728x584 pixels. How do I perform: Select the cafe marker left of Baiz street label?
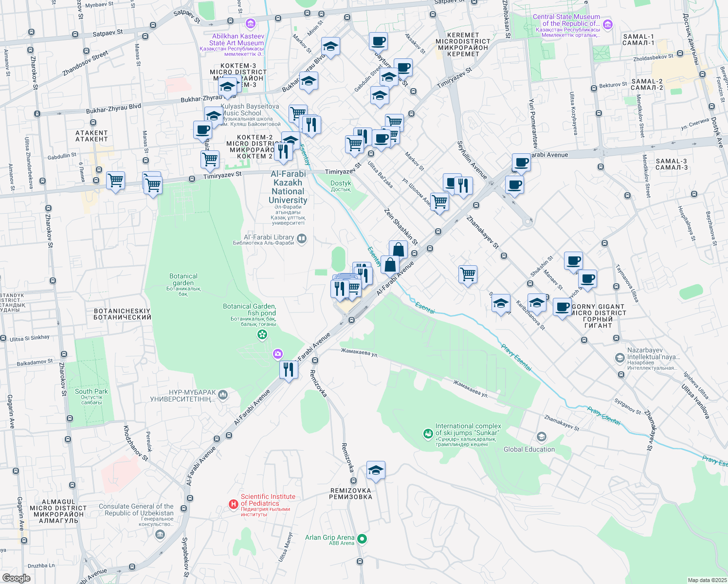click(x=202, y=130)
